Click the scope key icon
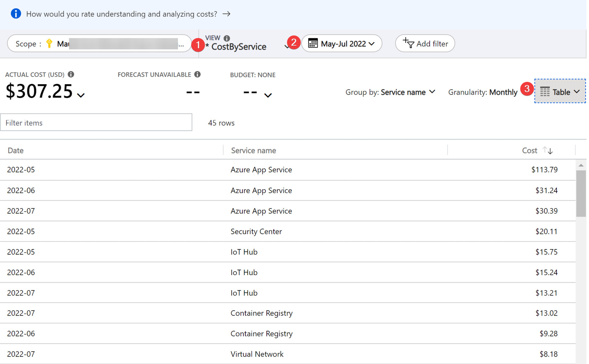Viewport: 589px width, 364px height. (x=49, y=44)
